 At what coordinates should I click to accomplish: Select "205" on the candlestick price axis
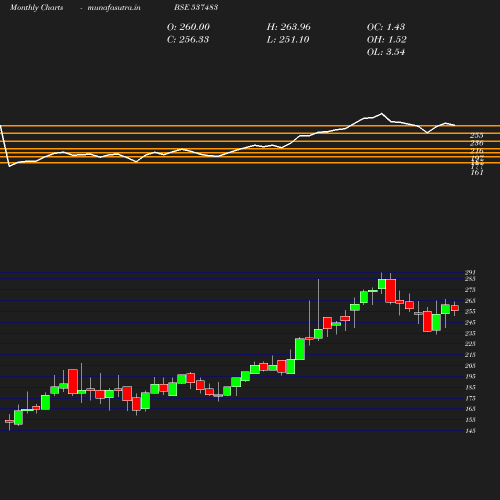click(x=470, y=366)
